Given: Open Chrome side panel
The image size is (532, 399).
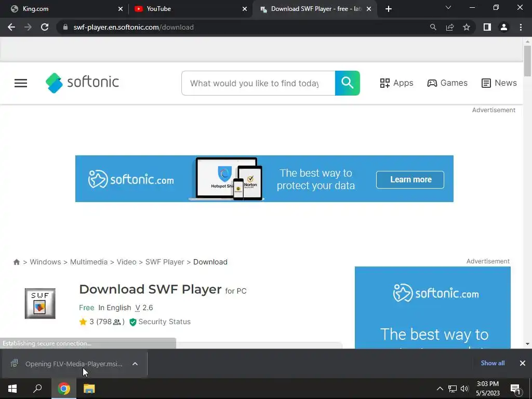Looking at the screenshot, I should tap(487, 27).
